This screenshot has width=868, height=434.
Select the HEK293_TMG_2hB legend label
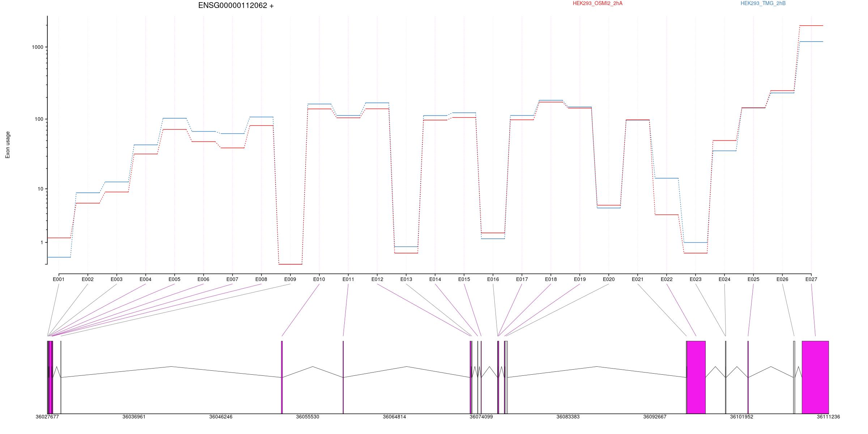(763, 3)
